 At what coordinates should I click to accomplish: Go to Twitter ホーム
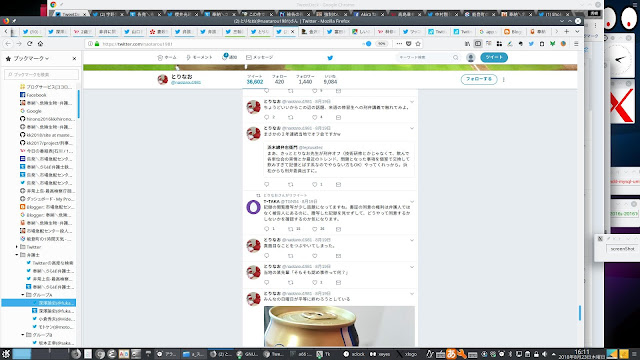167,58
